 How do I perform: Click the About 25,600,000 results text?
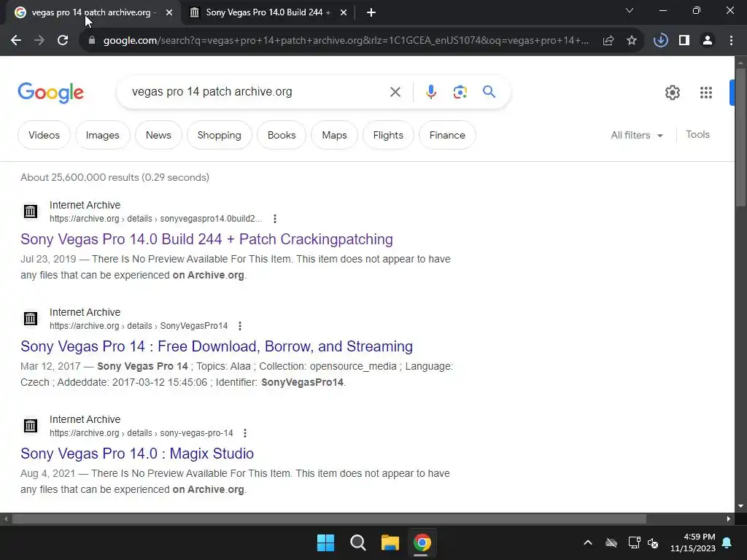115,177
